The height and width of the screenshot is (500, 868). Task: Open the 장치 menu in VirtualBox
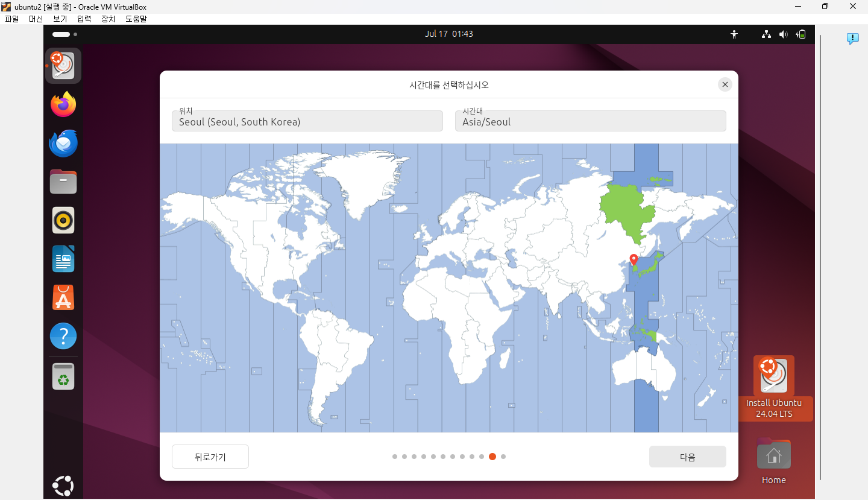108,19
